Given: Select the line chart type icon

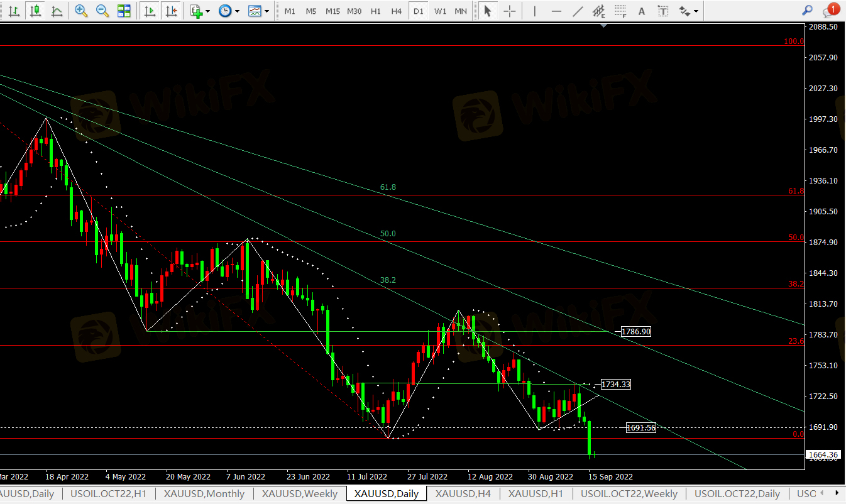Looking at the screenshot, I should coord(57,11).
